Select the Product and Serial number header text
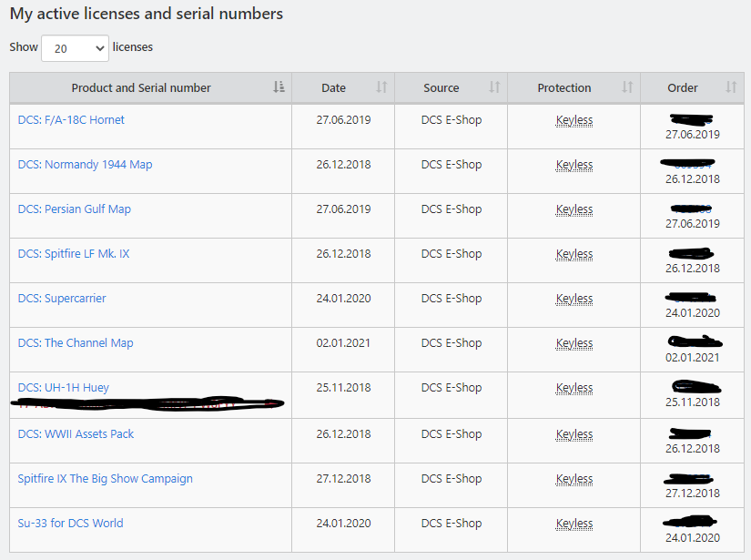This screenshot has width=751, height=560. point(141,87)
